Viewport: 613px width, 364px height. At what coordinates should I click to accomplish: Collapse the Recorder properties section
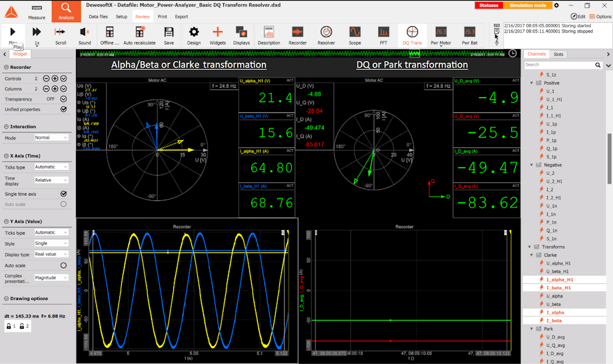coord(6,67)
